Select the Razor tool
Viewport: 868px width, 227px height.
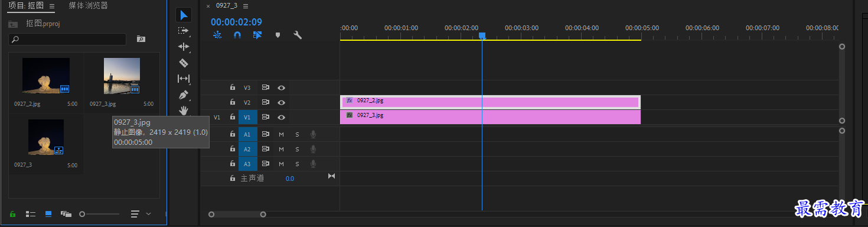tap(183, 62)
